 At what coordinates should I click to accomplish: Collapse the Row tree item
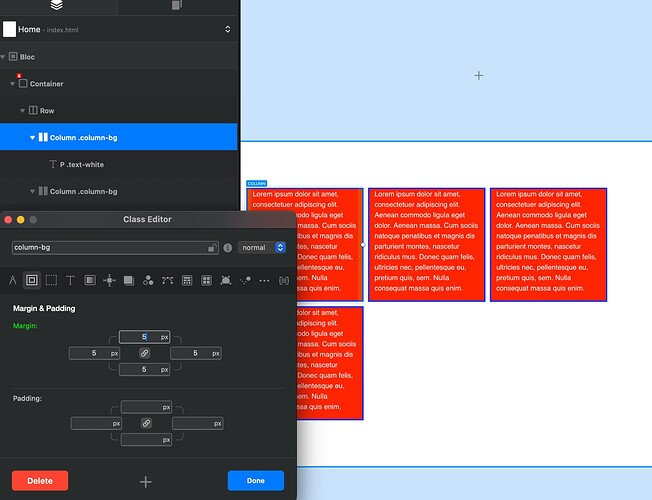[23, 111]
